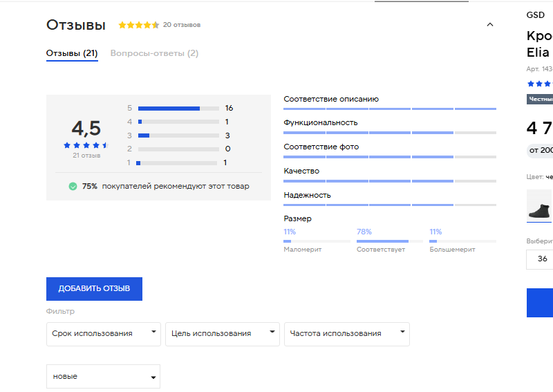Screen dimensions: 553x392
Task: Select the 3-star rating bar row
Action: coord(178,136)
